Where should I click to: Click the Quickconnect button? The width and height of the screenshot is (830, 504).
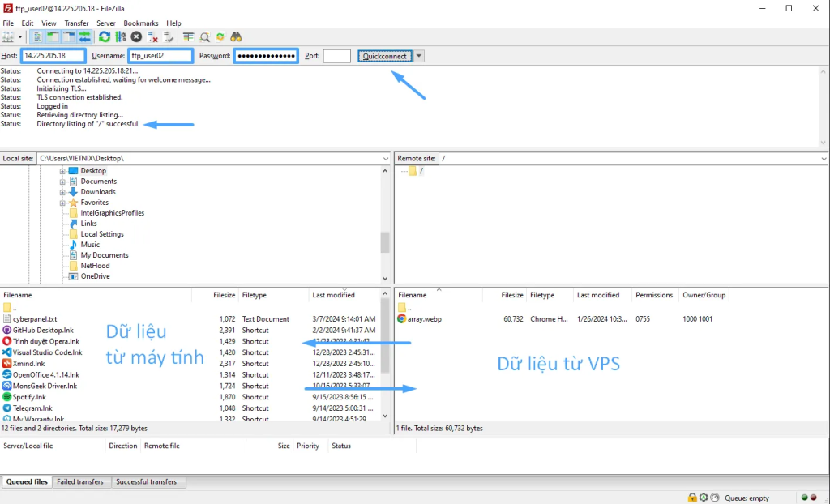385,56
